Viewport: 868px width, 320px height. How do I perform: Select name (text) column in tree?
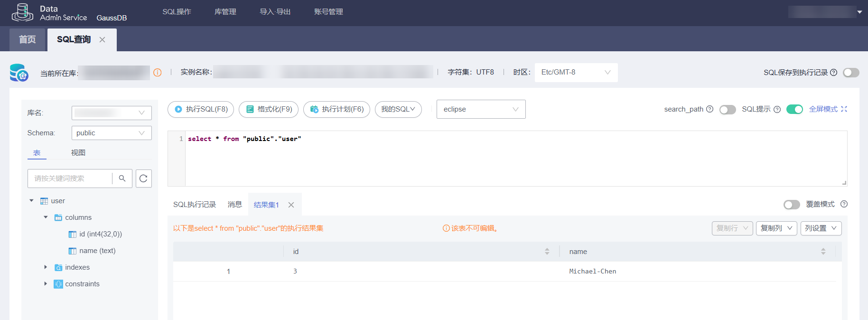[97, 251]
